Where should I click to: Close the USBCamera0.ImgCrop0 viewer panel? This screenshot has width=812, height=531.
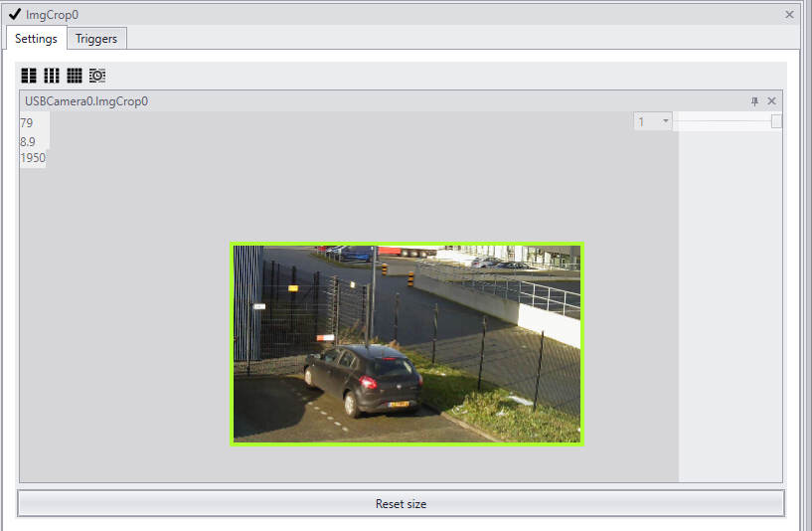click(x=771, y=101)
